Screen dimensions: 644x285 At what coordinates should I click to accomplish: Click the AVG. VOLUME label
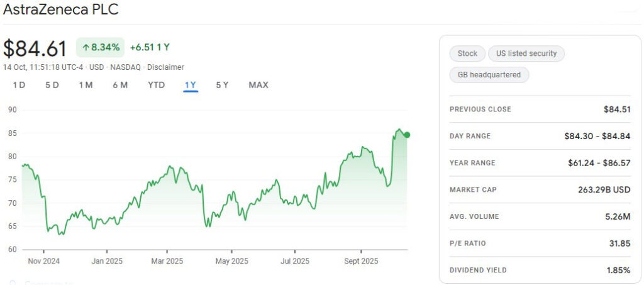[474, 216]
